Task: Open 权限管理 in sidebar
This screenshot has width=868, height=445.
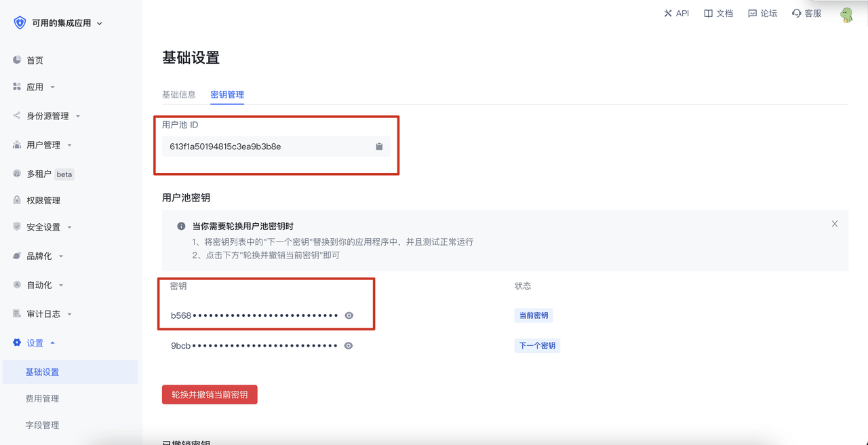Action: (43, 201)
